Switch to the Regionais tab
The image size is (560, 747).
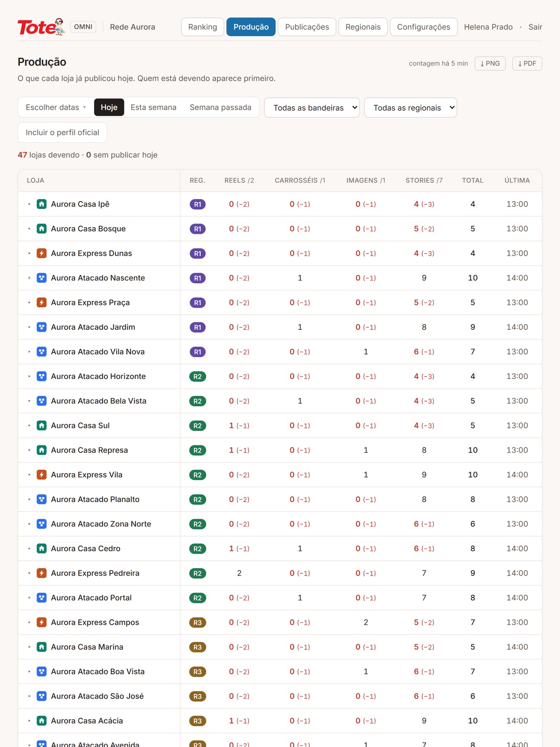click(x=363, y=27)
